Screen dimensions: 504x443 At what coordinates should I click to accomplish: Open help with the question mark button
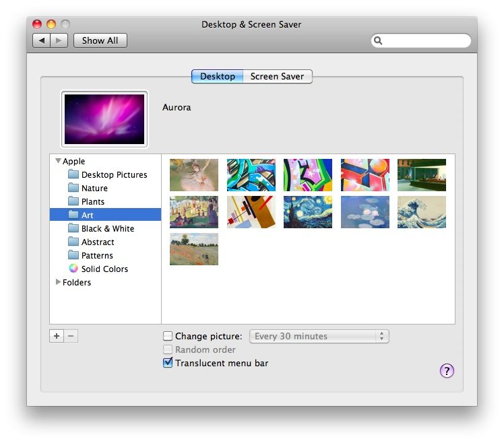tap(447, 371)
